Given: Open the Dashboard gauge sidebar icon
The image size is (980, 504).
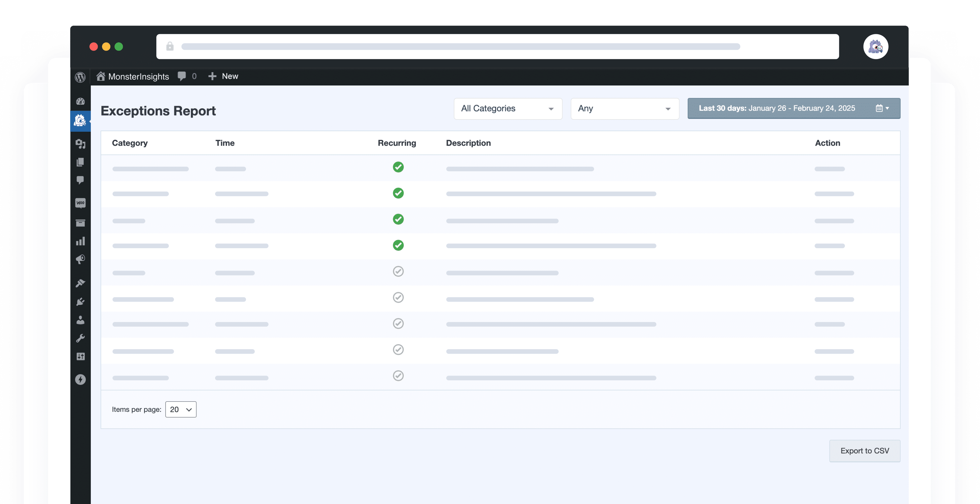Looking at the screenshot, I should [x=80, y=101].
